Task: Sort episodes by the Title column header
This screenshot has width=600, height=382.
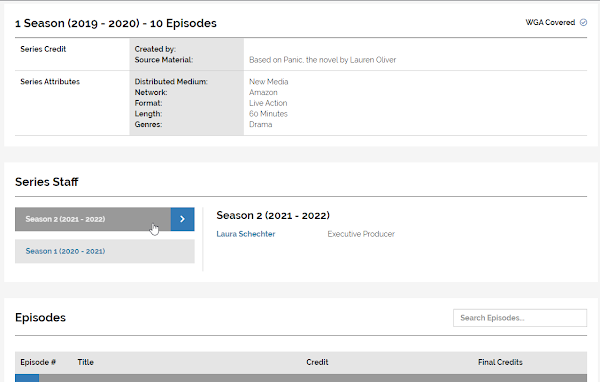Action: coord(85,362)
